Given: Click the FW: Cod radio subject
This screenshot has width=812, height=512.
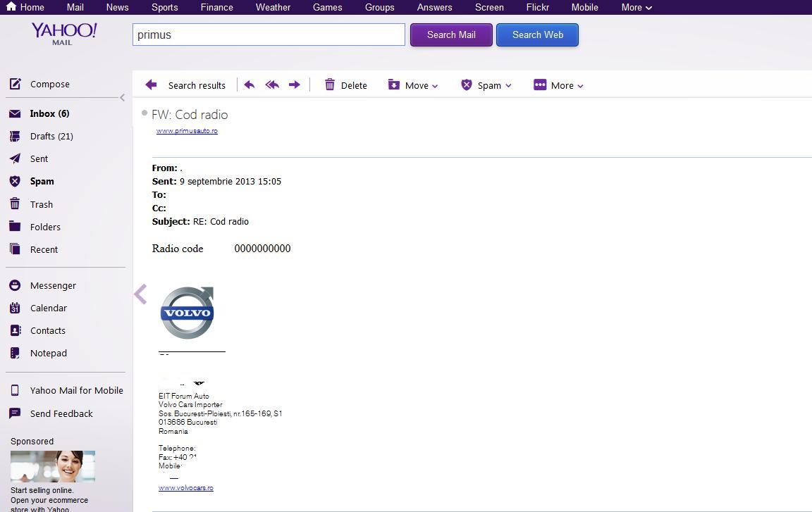Looking at the screenshot, I should (x=190, y=114).
